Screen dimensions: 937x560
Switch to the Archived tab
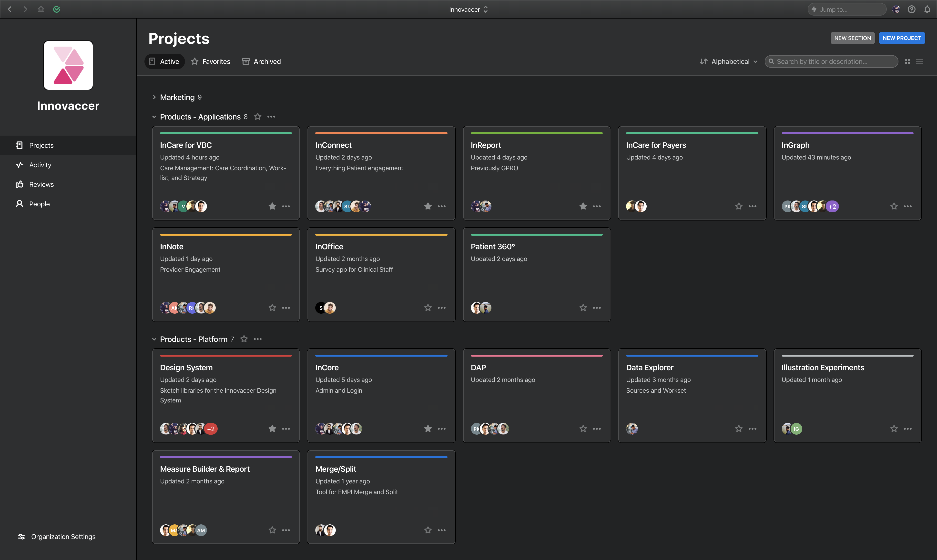tap(262, 61)
